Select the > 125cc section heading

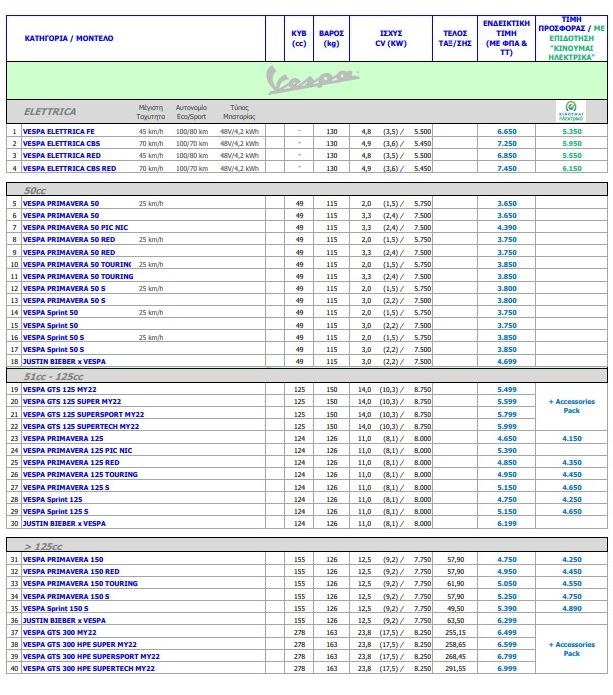(x=43, y=547)
